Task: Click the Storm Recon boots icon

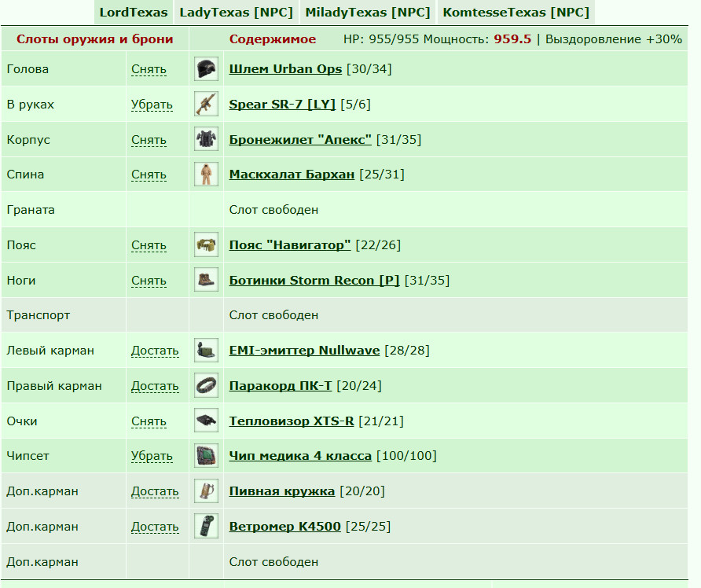Action: 206,281
